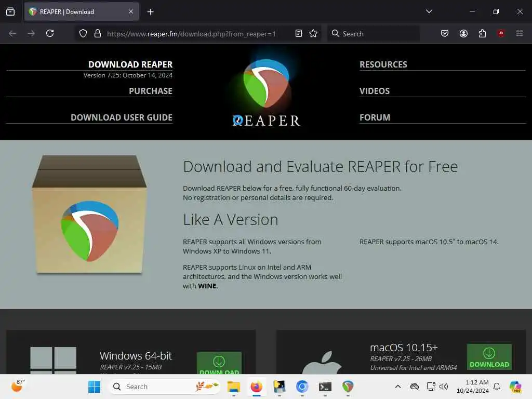Click the Apple logo on macOS card

coord(322,363)
